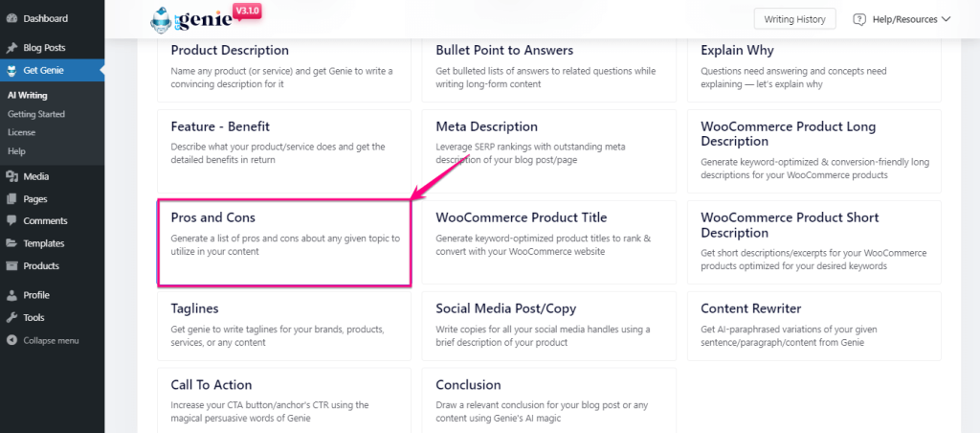Click the Comments bubble icon

[11, 221]
